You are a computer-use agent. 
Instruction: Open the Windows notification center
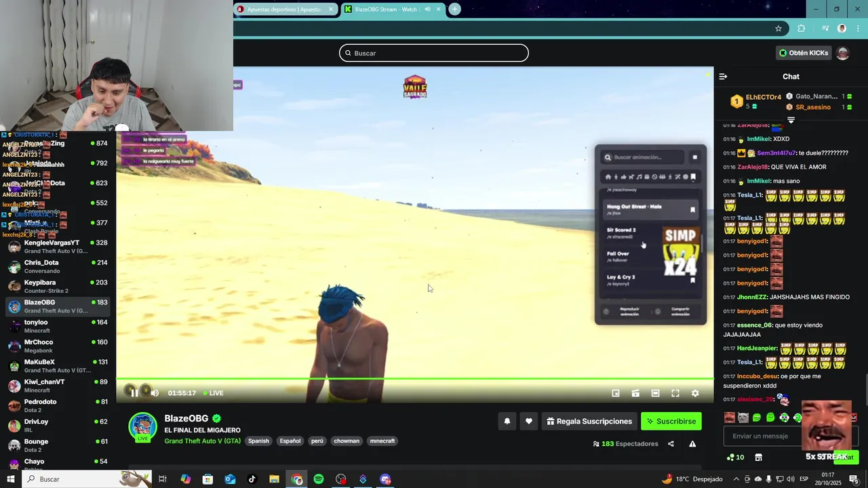853,479
